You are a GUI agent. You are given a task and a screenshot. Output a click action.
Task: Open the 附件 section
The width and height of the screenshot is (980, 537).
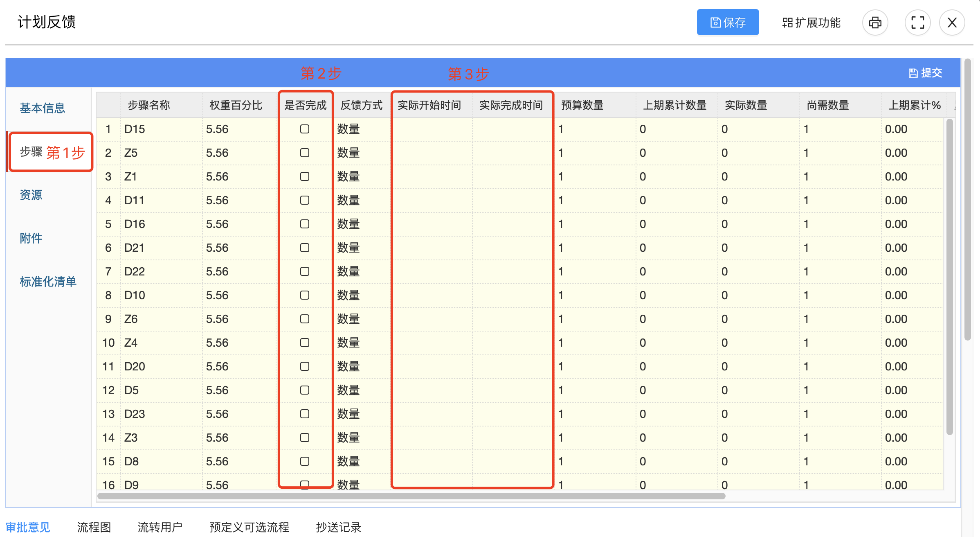coord(31,238)
